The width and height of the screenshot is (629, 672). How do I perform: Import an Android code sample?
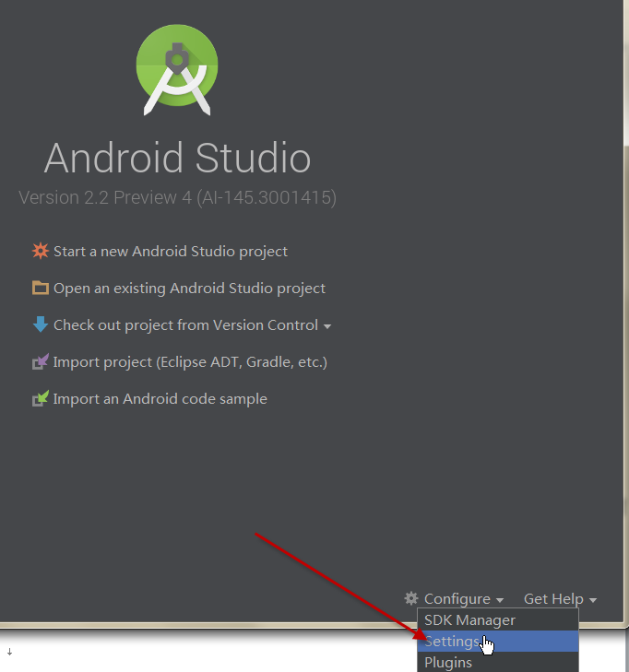tap(160, 399)
